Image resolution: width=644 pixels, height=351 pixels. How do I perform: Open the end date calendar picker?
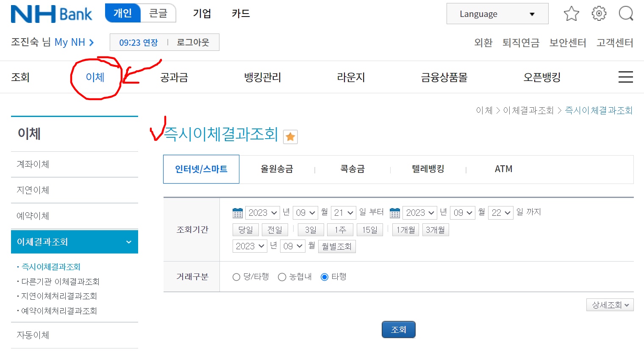(394, 212)
